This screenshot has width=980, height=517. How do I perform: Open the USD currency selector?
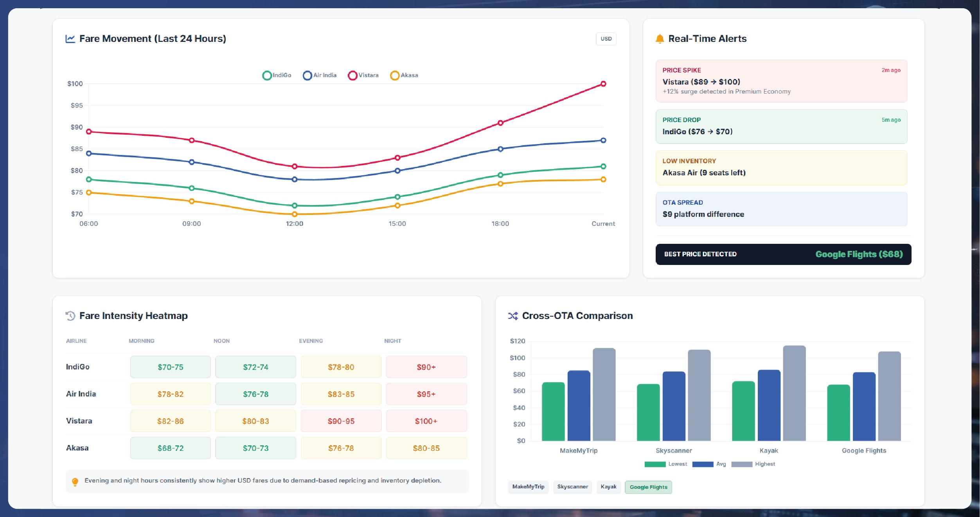pyautogui.click(x=606, y=39)
